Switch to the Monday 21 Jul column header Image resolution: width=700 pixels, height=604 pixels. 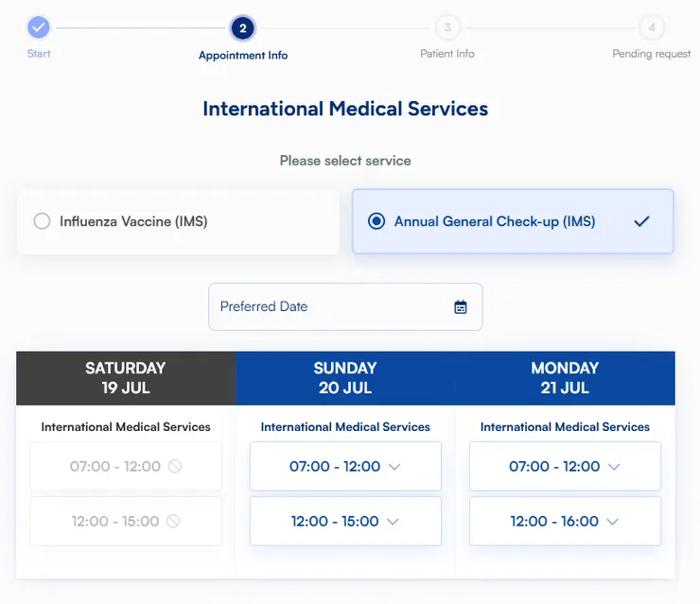565,378
